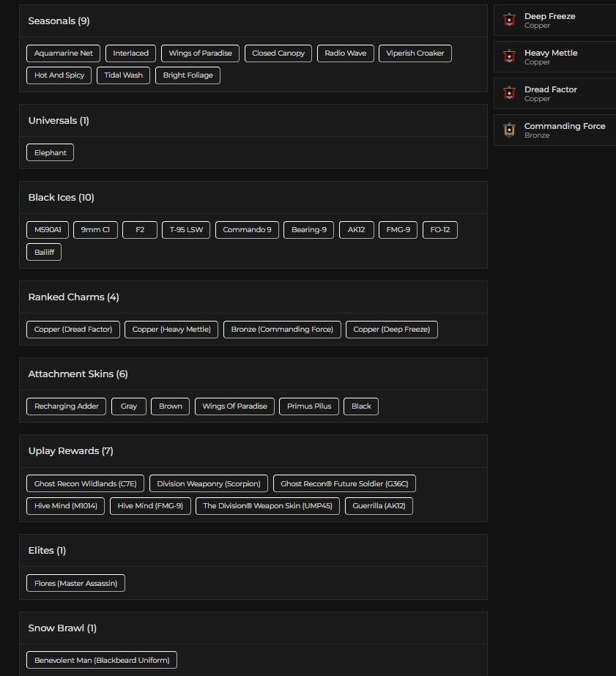Viewport: 616px width, 676px height.
Task: Select Division Weaponry (Scorpion) reward
Action: pos(208,483)
